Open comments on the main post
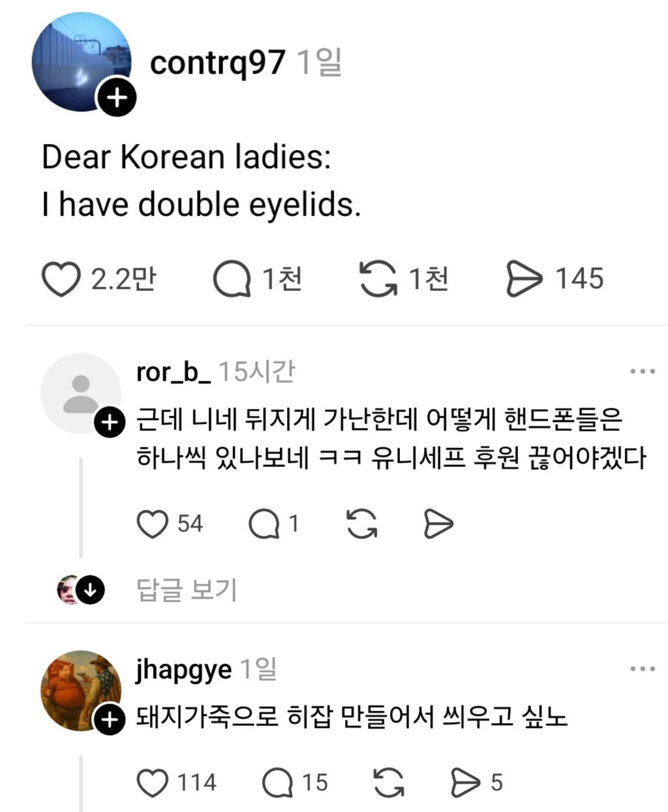 point(232,279)
